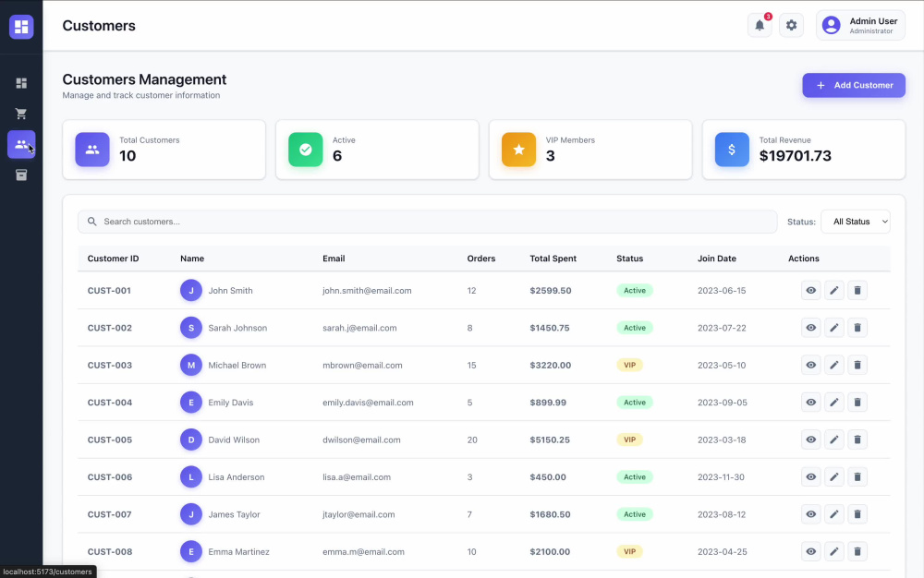Click the app logo in sidebar
The width and height of the screenshot is (924, 578).
(21, 27)
